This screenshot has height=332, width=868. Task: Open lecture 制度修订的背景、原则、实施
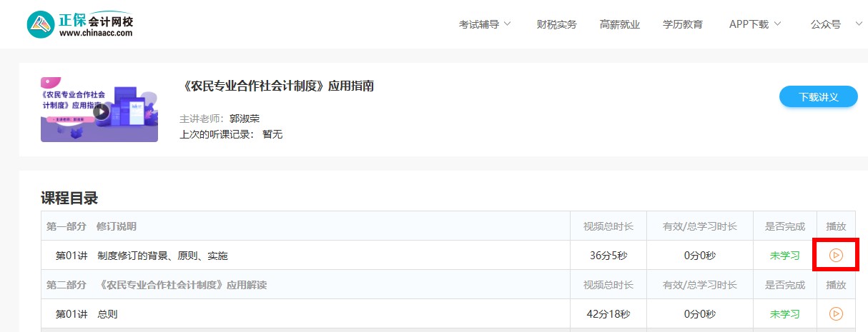click(162, 256)
